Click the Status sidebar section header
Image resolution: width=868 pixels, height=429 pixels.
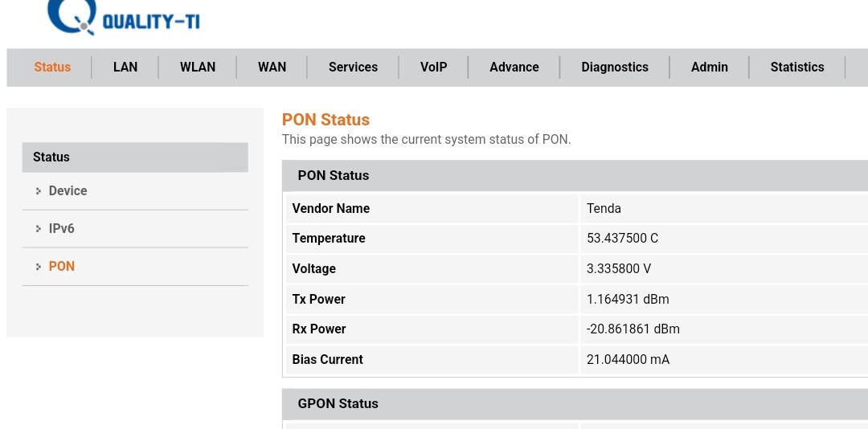click(x=134, y=157)
